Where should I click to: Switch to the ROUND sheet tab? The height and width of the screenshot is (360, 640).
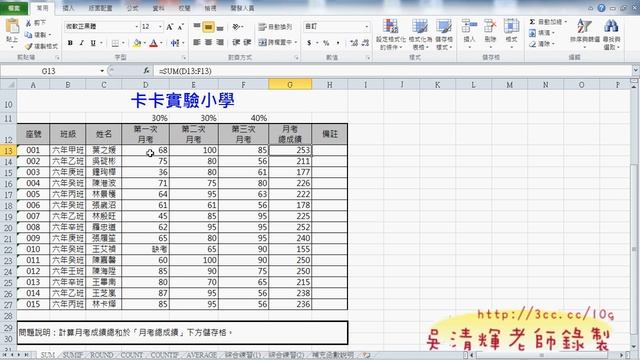(x=102, y=355)
